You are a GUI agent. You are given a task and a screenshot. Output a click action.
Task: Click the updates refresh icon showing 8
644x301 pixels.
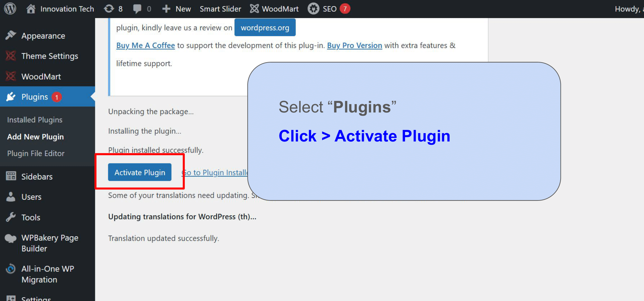pos(109,9)
